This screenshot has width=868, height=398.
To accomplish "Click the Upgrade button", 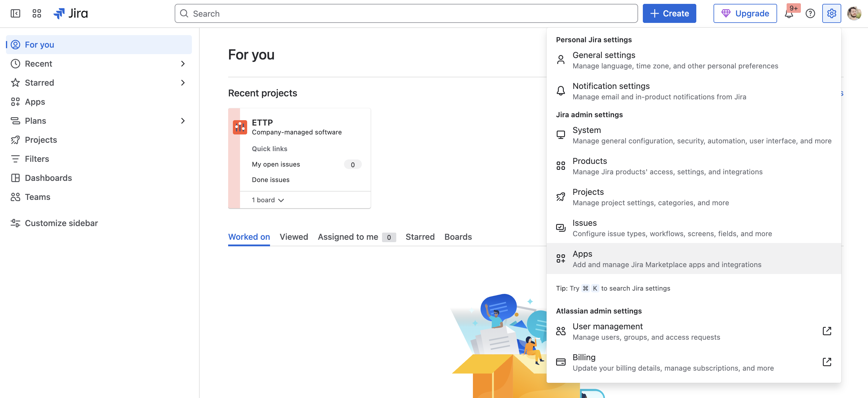I will (x=745, y=13).
